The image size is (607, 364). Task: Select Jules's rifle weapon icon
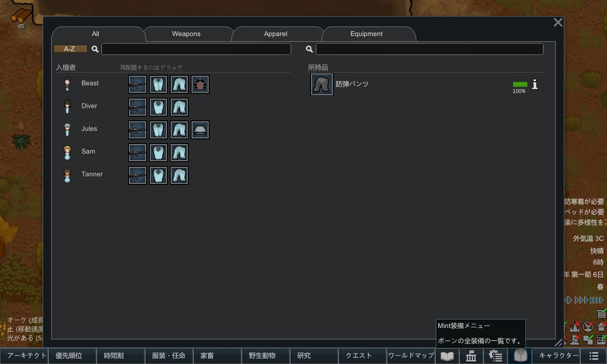coord(138,130)
